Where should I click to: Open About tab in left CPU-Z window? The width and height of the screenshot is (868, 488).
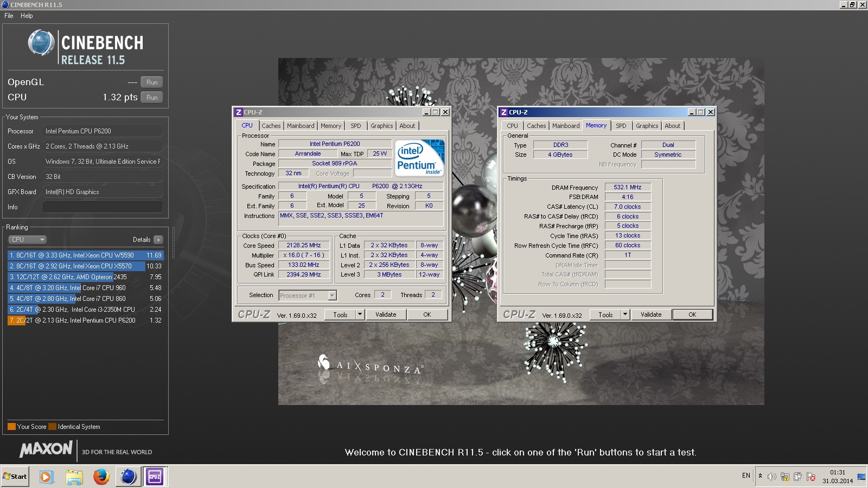pos(407,126)
